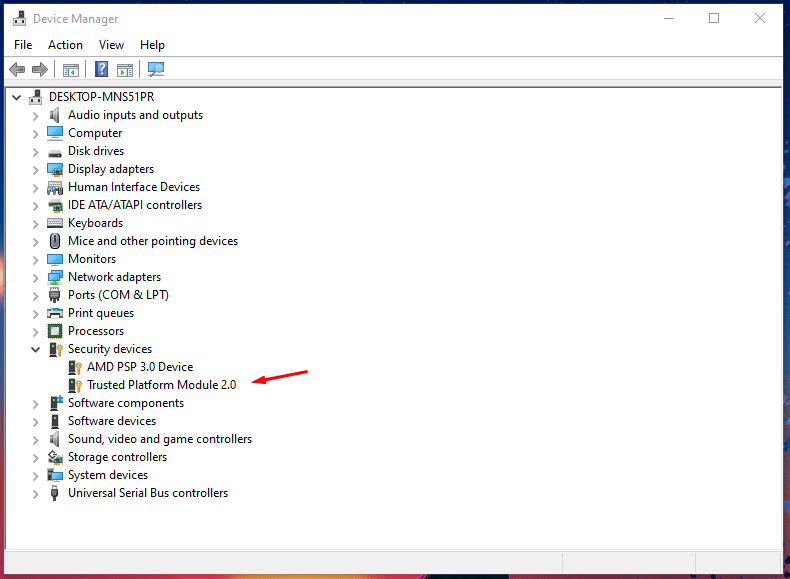Click the Display adapters icon
This screenshot has width=790, height=579.
tap(54, 169)
